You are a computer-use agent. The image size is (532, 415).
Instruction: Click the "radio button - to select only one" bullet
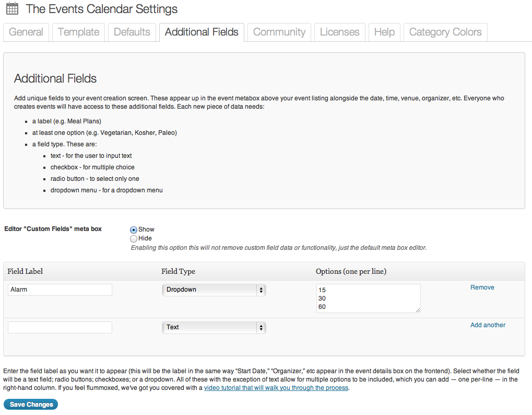click(x=94, y=179)
